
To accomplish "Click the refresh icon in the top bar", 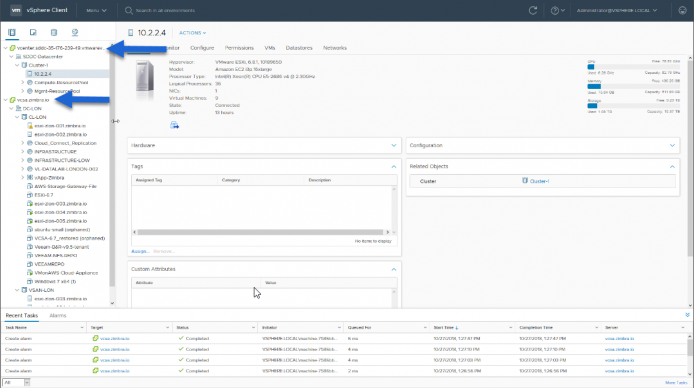I will (533, 10).
